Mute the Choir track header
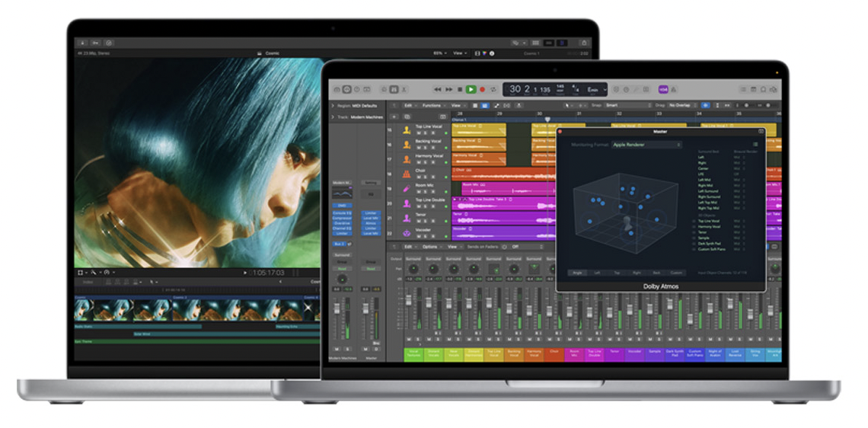 click(419, 177)
